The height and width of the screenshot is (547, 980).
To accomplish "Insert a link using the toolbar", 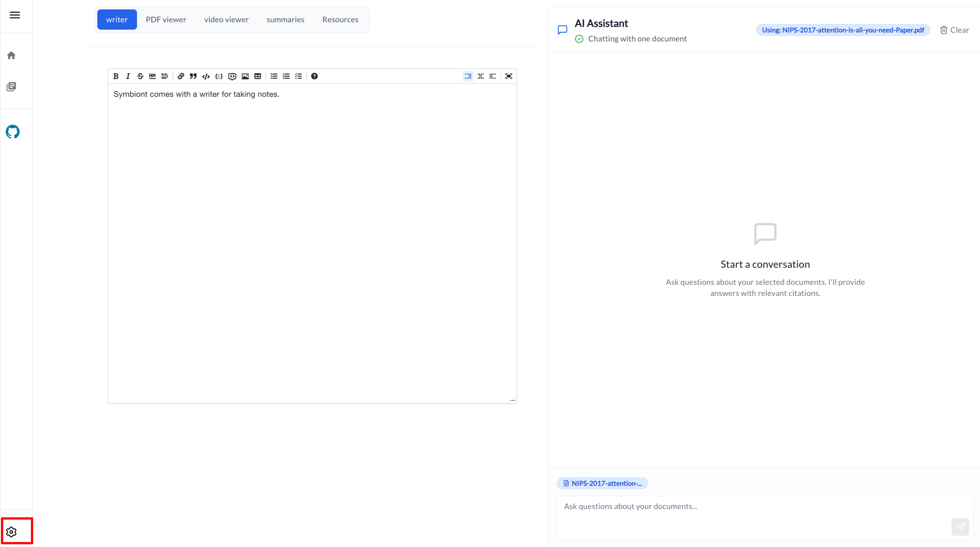I will [x=181, y=76].
